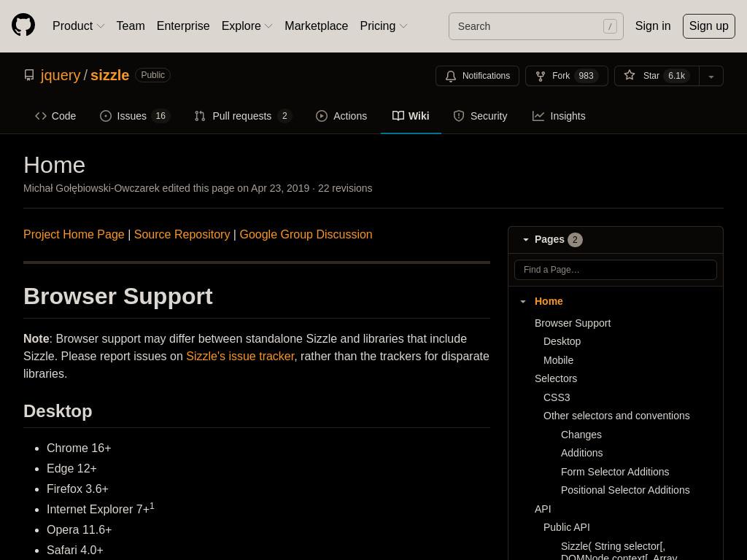Image resolution: width=747 pixels, height=560 pixels.
Task: Jump to Changes section in sidebar
Action: 581,435
